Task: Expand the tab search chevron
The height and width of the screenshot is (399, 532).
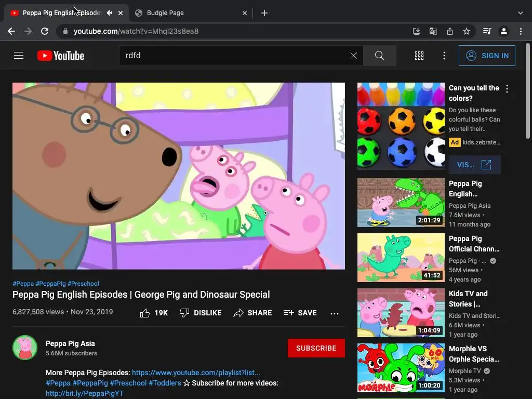Action: [x=521, y=13]
